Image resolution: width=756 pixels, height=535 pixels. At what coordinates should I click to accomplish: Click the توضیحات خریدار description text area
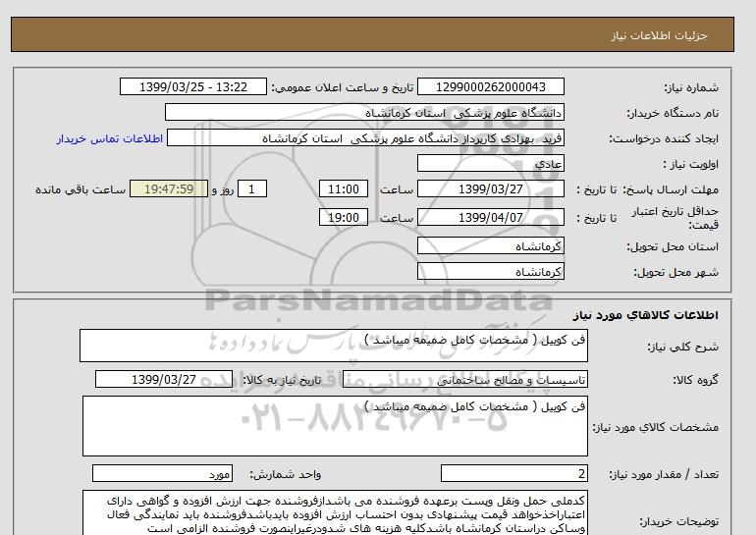coord(335,512)
